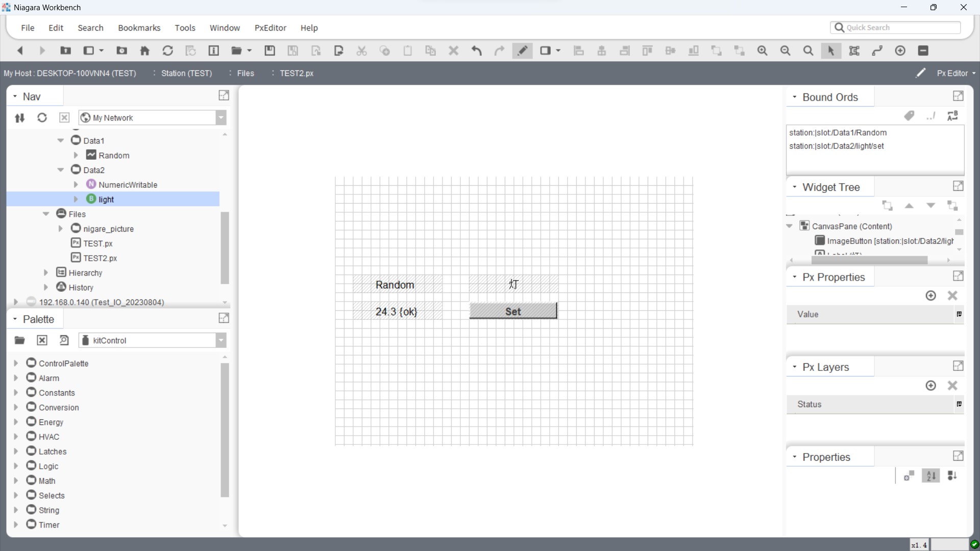
Task: Toggle the edit mode pencil toolbar button
Action: (522, 51)
